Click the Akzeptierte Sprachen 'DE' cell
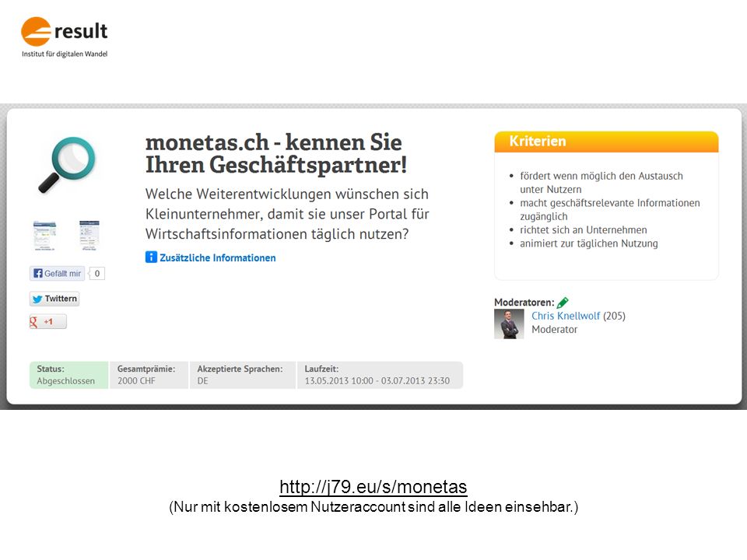 [x=243, y=375]
